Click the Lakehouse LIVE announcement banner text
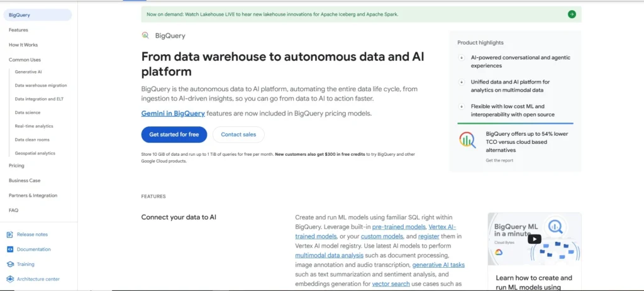Viewport: 644px width, 291px height. [272, 14]
